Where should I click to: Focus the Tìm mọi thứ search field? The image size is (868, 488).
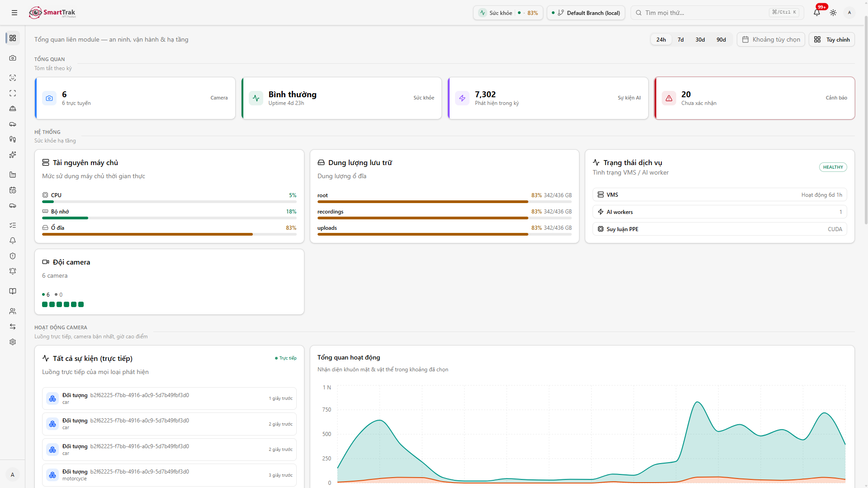click(x=717, y=13)
